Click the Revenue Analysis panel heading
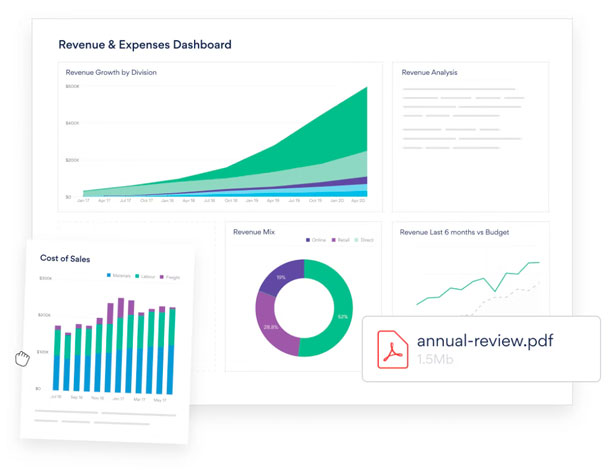 [429, 72]
